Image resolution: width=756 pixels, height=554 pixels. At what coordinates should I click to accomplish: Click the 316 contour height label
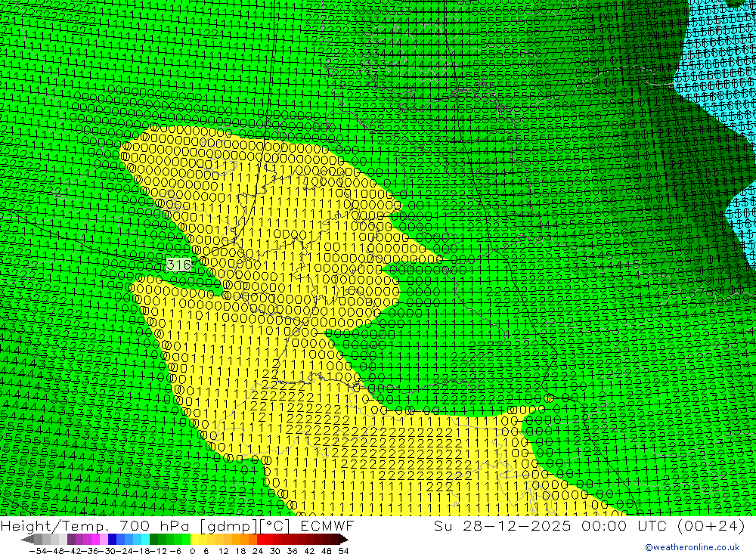coord(178,265)
